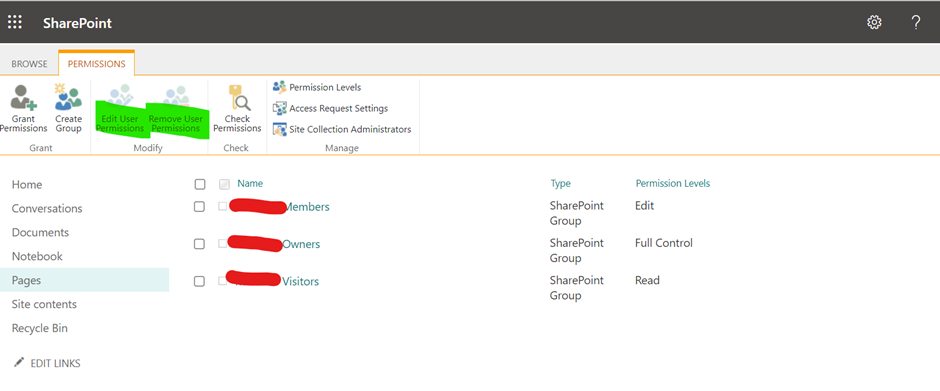This screenshot has width=940, height=391.
Task: Click EDIT LINKS in the sidebar
Action: [x=47, y=363]
